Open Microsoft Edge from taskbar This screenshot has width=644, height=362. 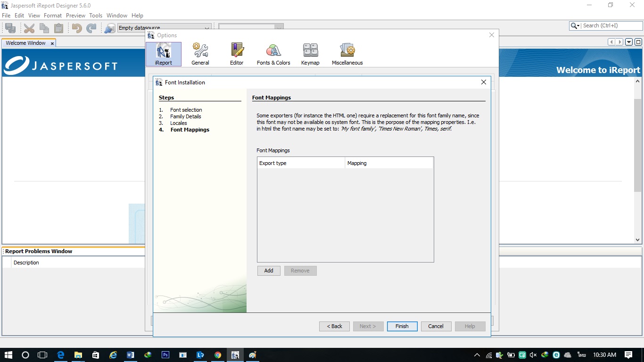[x=60, y=355]
